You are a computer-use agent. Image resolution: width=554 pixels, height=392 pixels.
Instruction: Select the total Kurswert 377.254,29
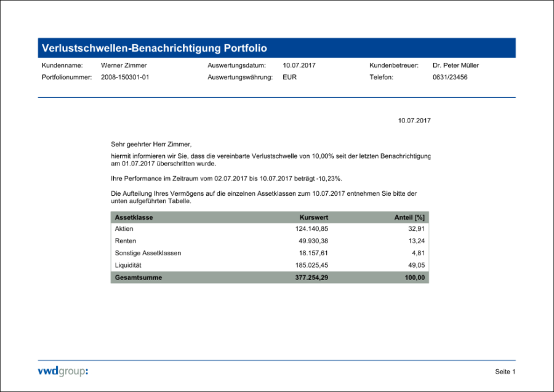coord(311,278)
